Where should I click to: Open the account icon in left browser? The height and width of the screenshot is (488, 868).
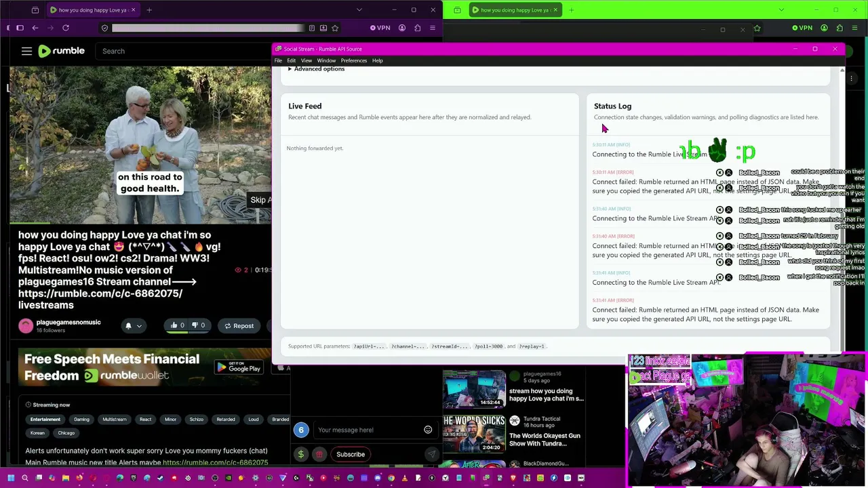click(402, 28)
